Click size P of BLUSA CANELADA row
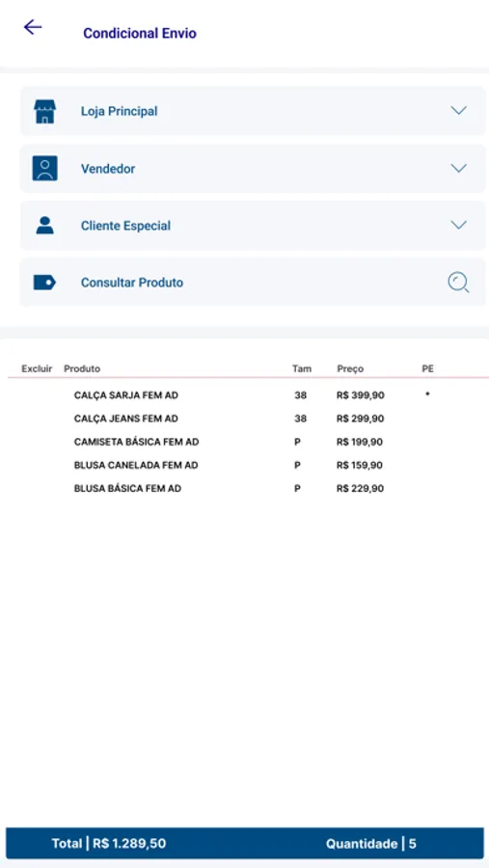 point(298,465)
